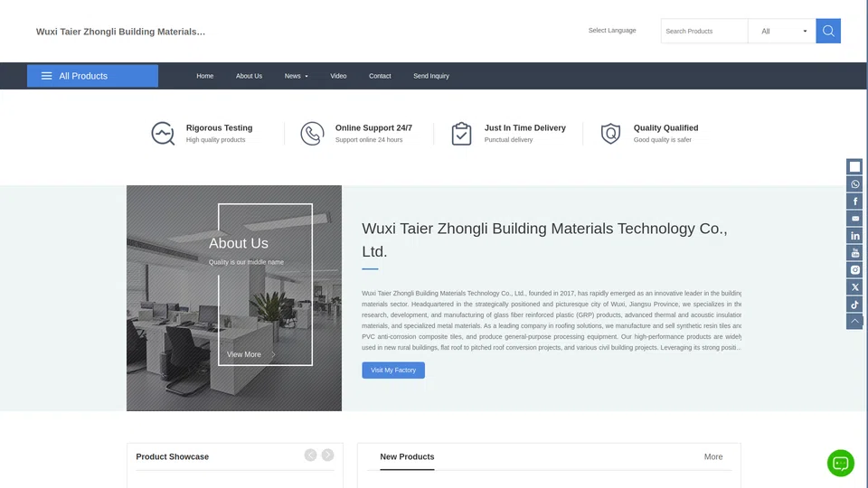The height and width of the screenshot is (488, 868).
Task: Click into the Search Products field
Action: pos(704,31)
